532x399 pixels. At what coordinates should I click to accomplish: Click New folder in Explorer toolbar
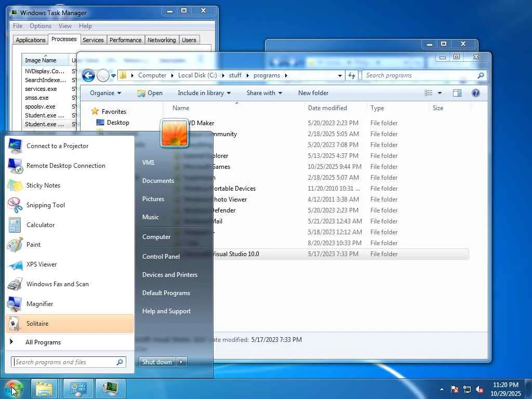(x=313, y=93)
